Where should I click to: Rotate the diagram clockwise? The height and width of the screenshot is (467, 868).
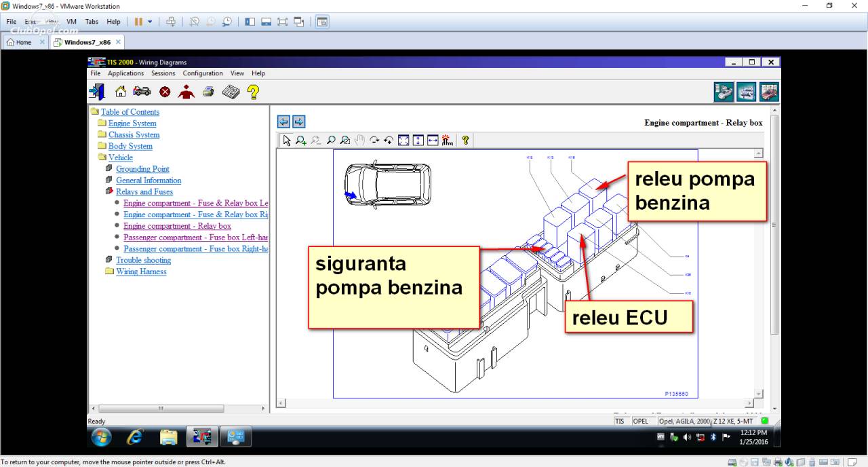pyautogui.click(x=374, y=141)
